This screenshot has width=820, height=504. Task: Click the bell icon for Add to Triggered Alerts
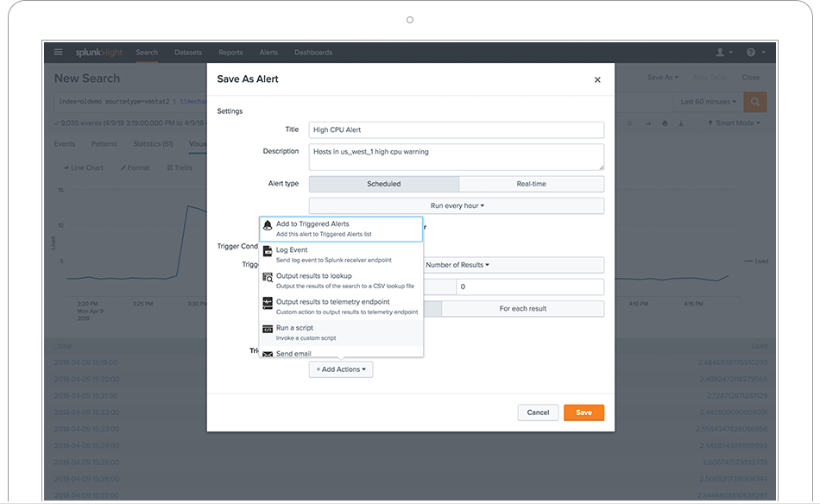pyautogui.click(x=268, y=225)
